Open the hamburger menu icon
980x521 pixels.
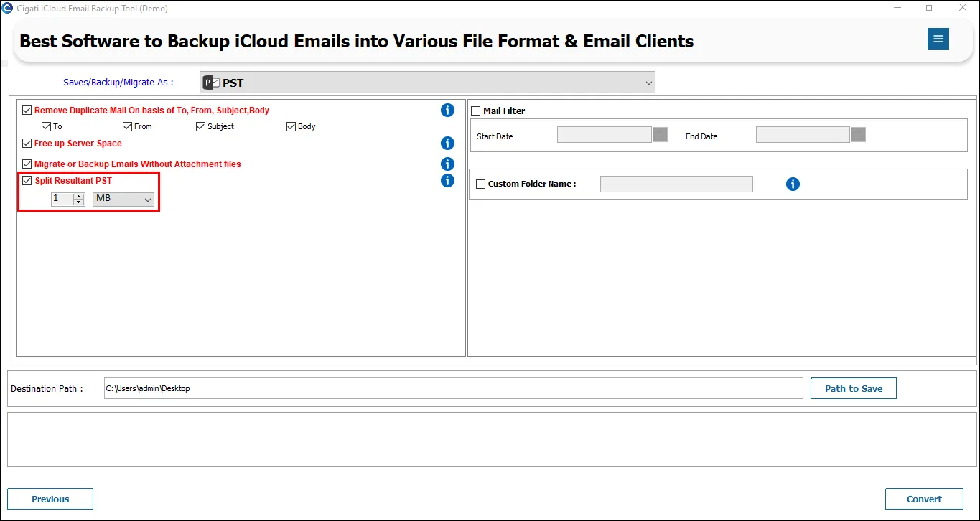[x=938, y=39]
